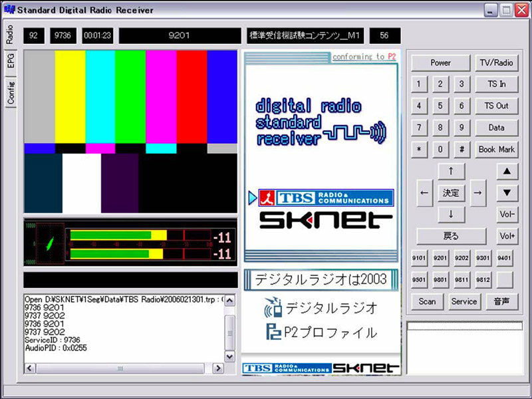
Task: Select keypad number 7
Action: coord(419,128)
